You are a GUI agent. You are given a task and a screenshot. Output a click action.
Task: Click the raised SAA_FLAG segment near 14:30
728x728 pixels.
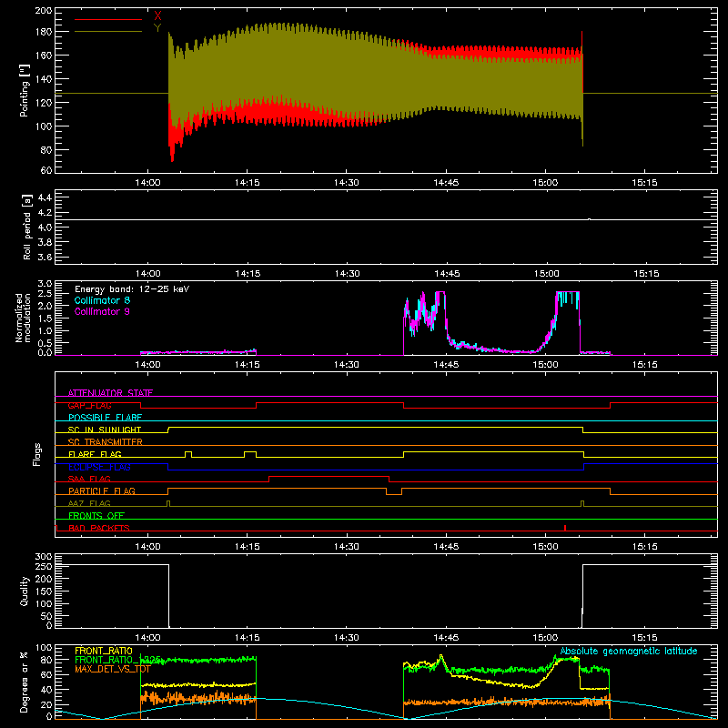tap(329, 476)
